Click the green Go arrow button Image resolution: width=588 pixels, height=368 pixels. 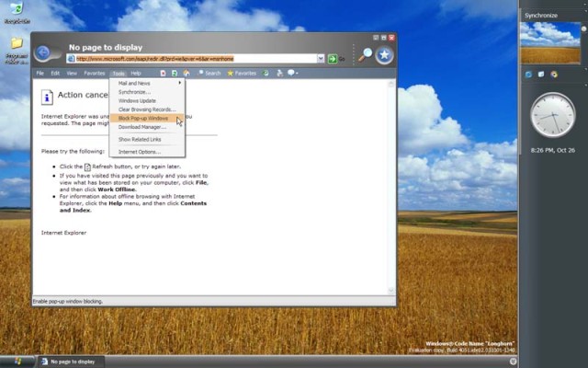333,59
